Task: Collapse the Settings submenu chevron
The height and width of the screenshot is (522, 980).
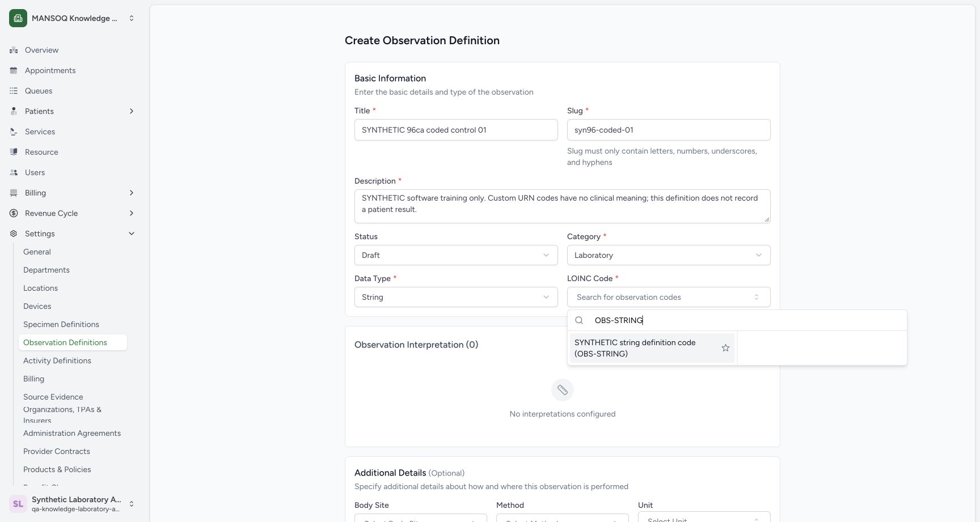Action: pos(132,234)
